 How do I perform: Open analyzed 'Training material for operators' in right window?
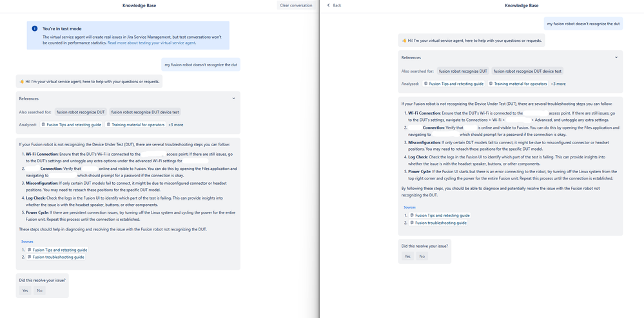coord(518,83)
